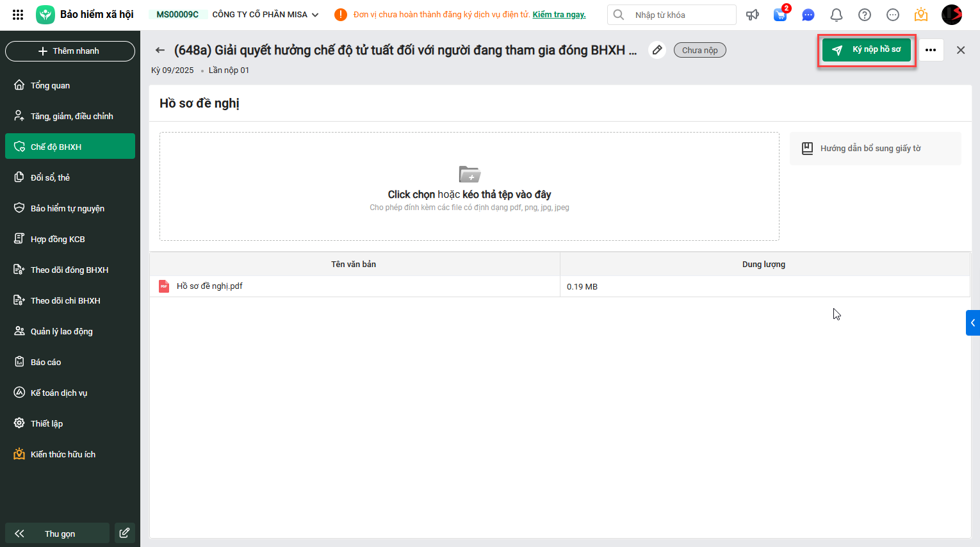Open the company CÔNG TY CỔ PHẦN MISA dropdown
The image size is (980, 547).
pyautogui.click(x=265, y=15)
